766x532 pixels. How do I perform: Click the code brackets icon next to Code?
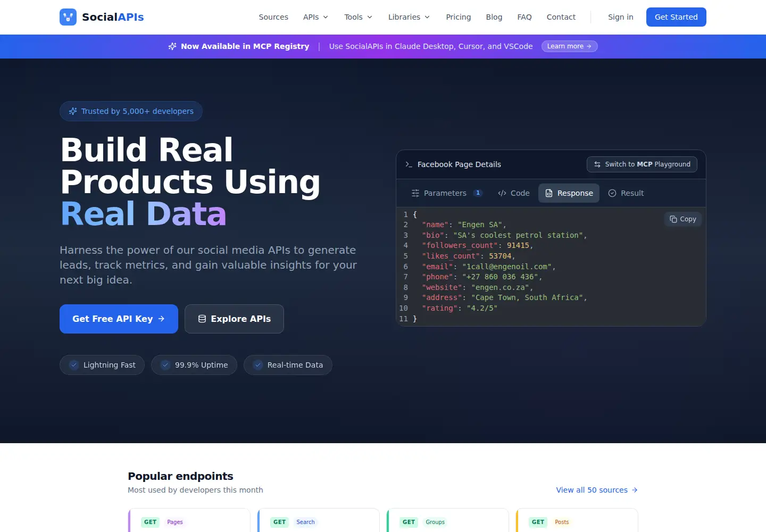coord(502,193)
